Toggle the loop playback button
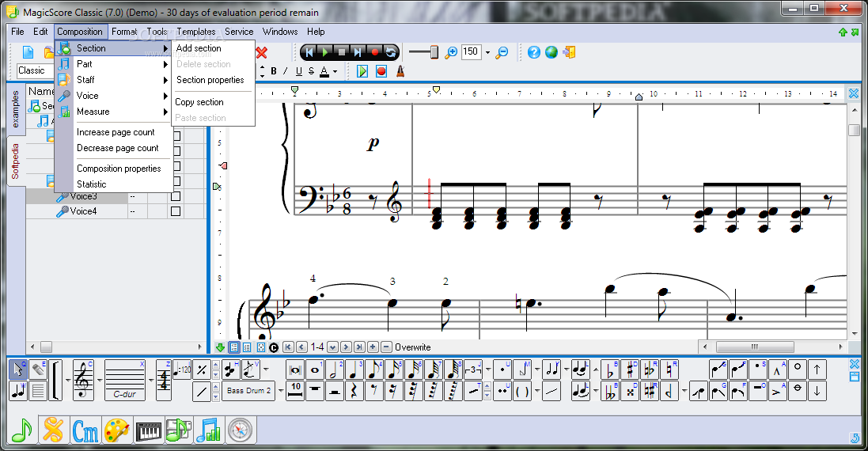 pos(391,52)
